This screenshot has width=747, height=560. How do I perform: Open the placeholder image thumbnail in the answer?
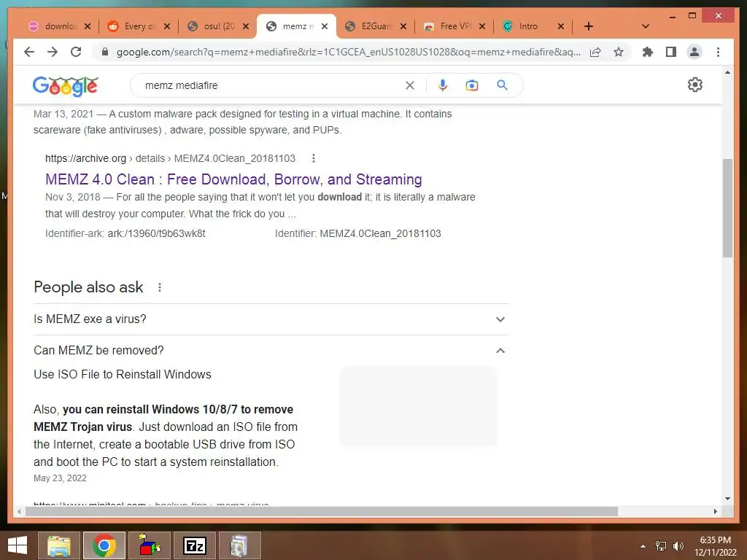(418, 406)
